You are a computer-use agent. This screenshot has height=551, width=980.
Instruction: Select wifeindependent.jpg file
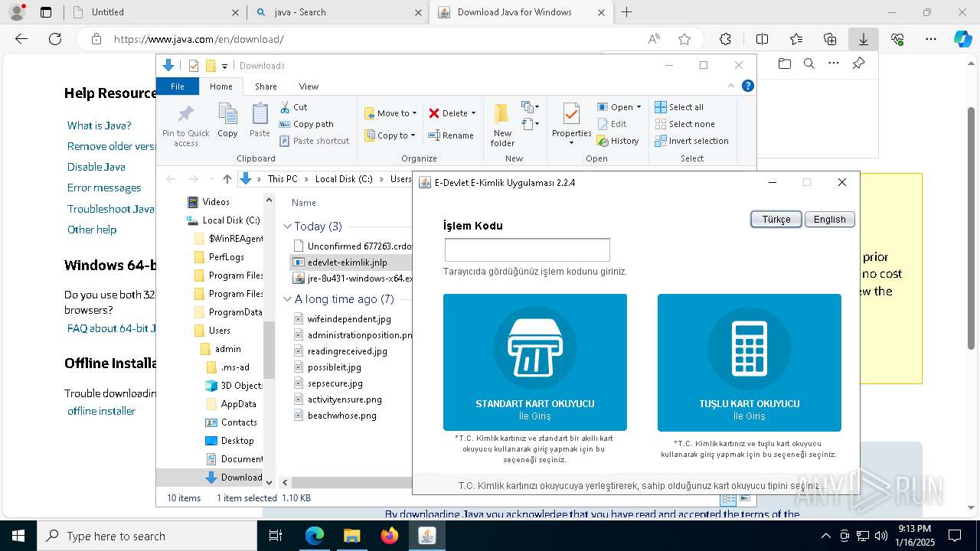pyautogui.click(x=349, y=319)
